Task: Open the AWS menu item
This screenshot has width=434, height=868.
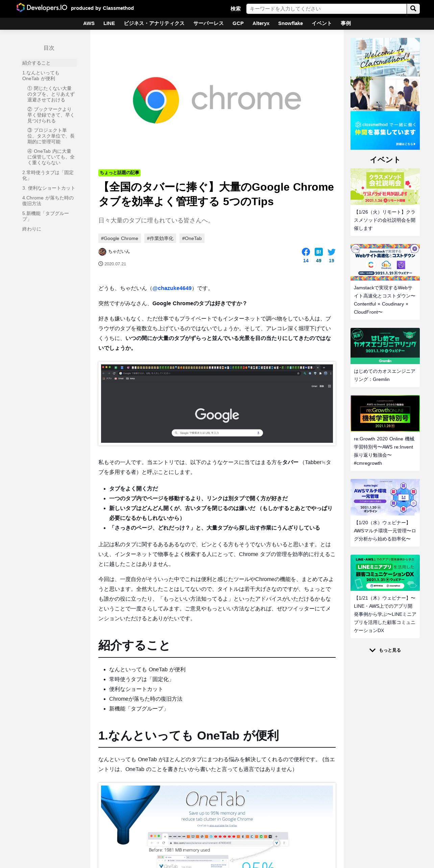Action: (x=89, y=23)
